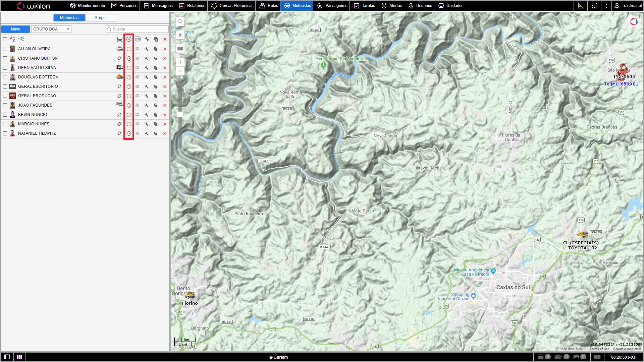The height and width of the screenshot is (362, 644).
Task: Expand the three-dots menu in top bar
Action: [x=606, y=6]
